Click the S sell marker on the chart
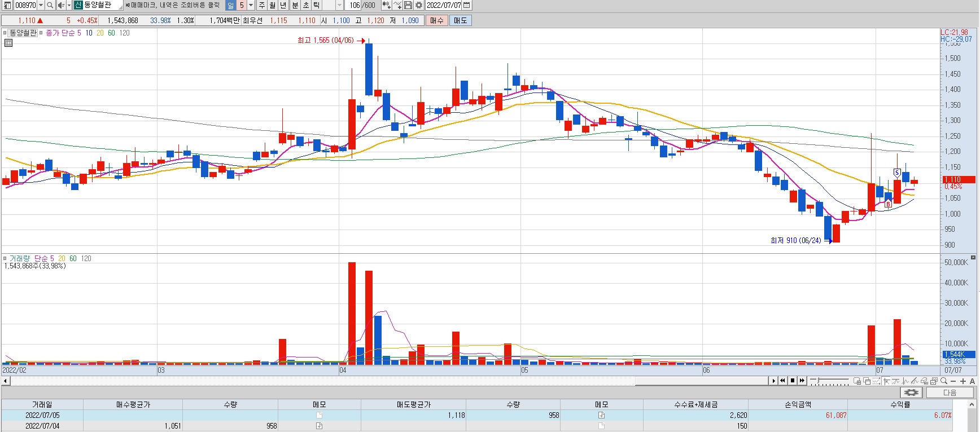The height and width of the screenshot is (432, 980). click(x=897, y=173)
